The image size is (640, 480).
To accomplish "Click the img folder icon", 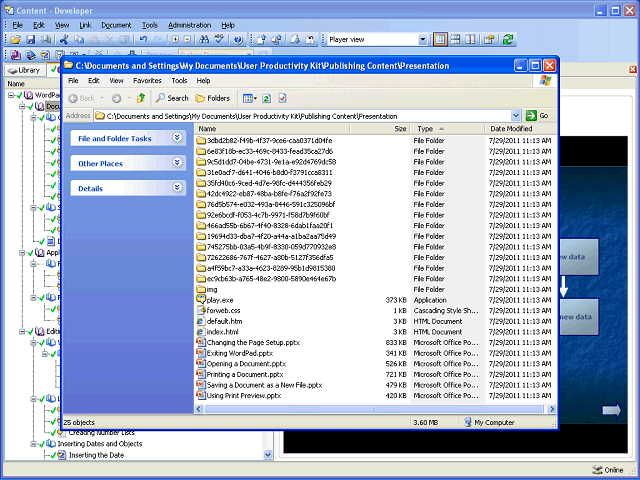I will tap(200, 289).
